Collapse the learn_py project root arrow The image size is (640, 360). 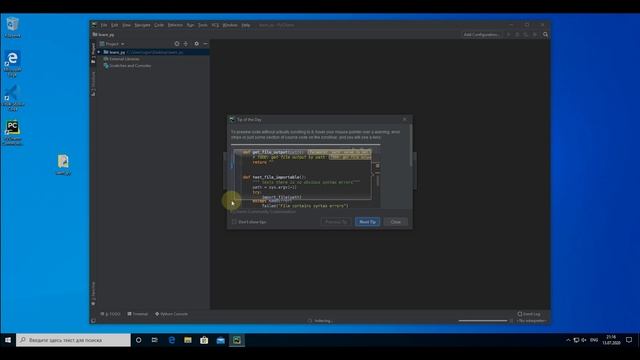99,52
